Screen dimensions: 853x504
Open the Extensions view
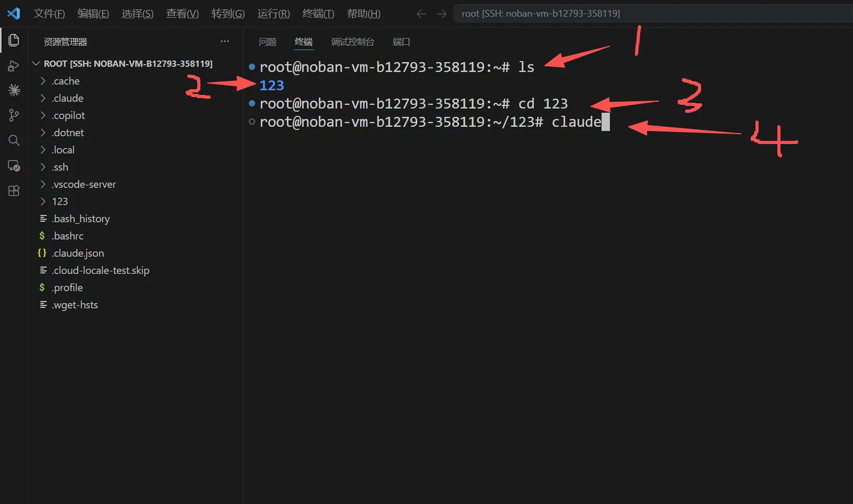point(14,190)
